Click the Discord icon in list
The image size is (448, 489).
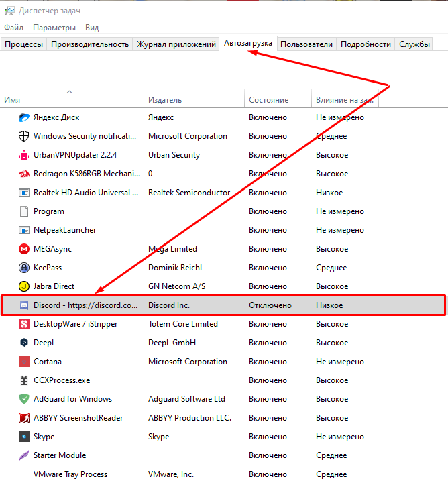[24, 305]
